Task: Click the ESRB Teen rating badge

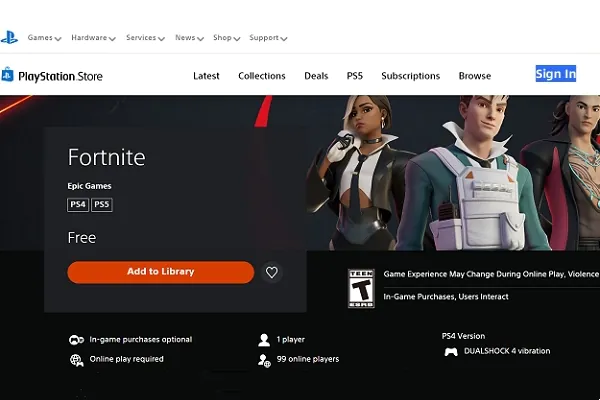Action: point(361,288)
